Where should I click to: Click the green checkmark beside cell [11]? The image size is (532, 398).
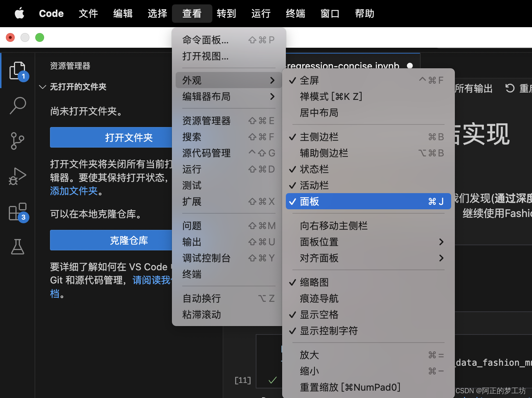click(272, 380)
